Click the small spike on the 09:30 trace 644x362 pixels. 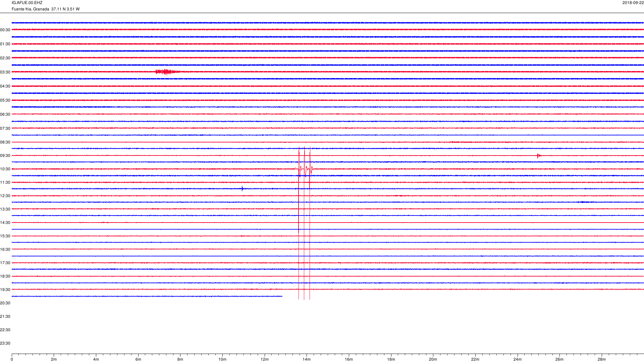(x=539, y=156)
